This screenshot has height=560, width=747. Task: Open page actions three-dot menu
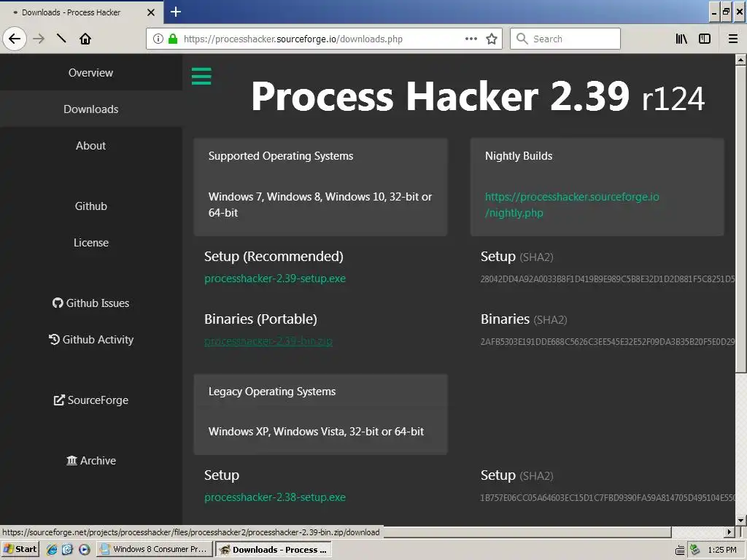point(471,39)
